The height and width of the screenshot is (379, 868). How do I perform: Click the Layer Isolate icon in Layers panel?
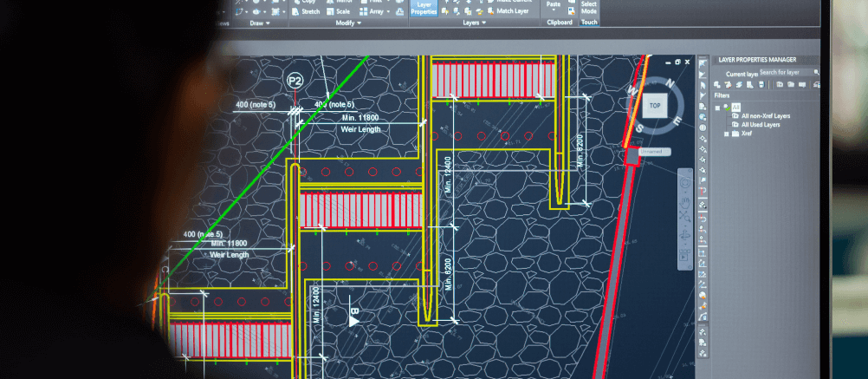coord(457,2)
